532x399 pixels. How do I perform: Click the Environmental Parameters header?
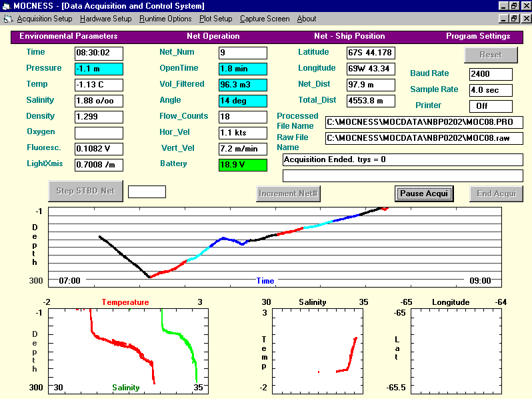68,36
